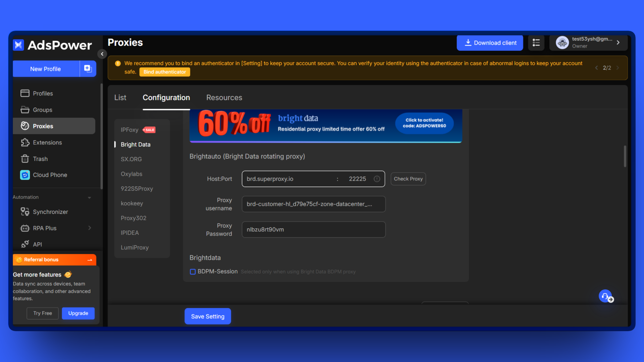Open the batch create profile icon
This screenshot has width=644, height=362.
pyautogui.click(x=88, y=68)
